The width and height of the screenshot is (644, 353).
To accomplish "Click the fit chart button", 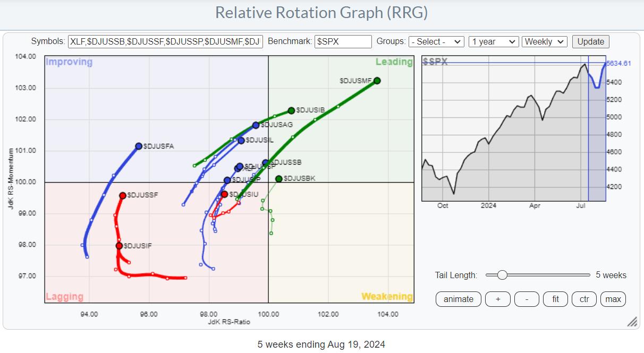I will pos(555,299).
